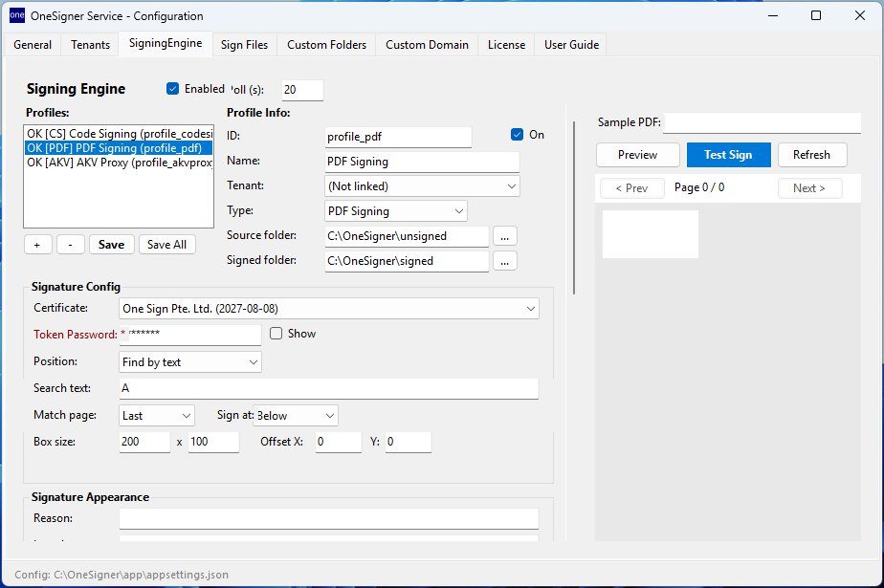The width and height of the screenshot is (884, 588).
Task: Click the Source folder path field
Action: pos(407,236)
